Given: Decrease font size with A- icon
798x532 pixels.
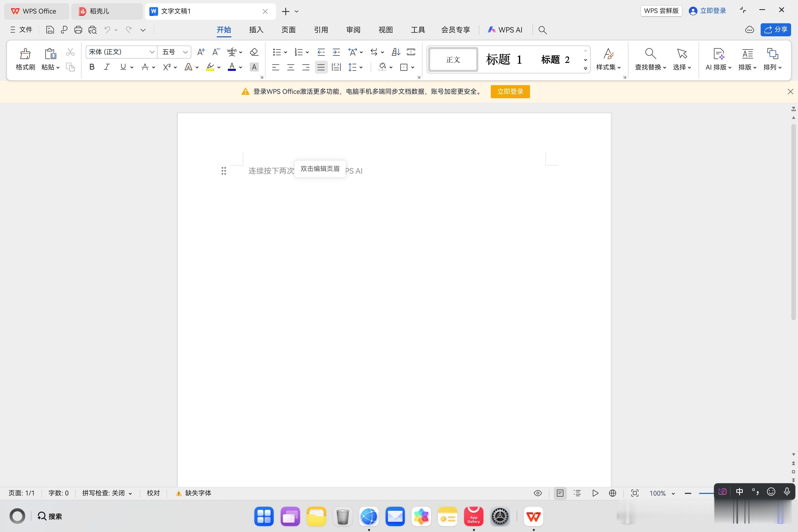Looking at the screenshot, I should click(x=216, y=52).
